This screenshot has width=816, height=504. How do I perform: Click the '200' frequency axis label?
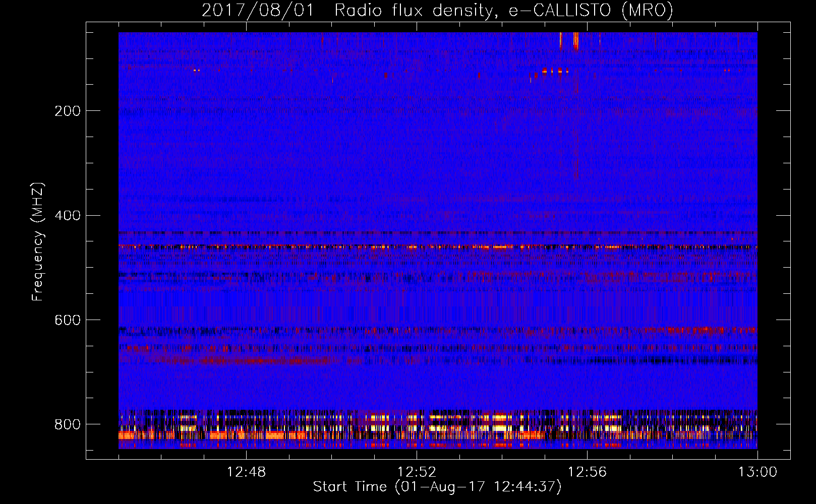click(68, 111)
